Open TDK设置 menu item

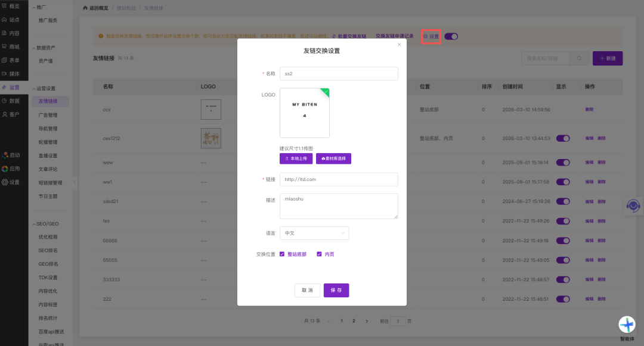point(48,278)
